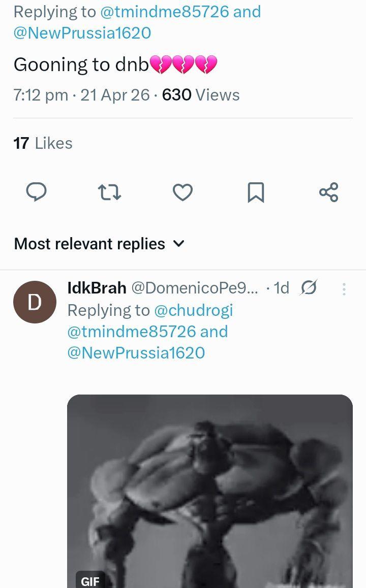366x588 pixels.
Task: Tap the slashed circle icon beside 1d
Action: pyautogui.click(x=309, y=288)
